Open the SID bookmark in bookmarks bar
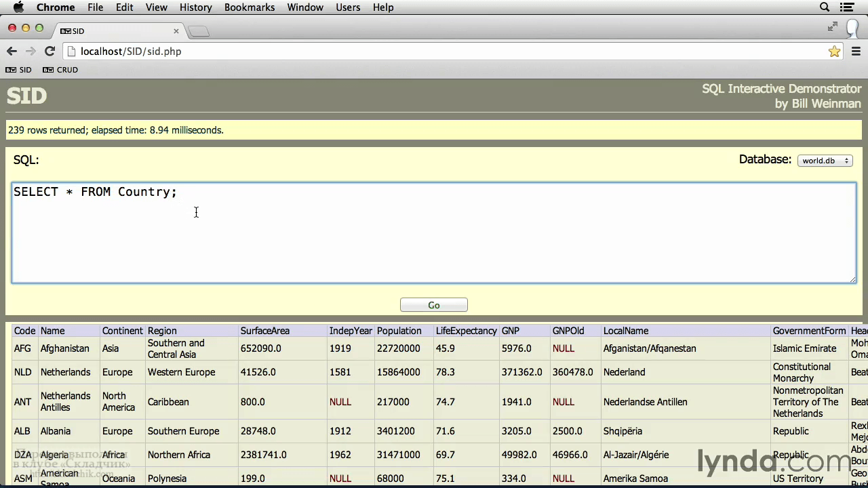 tap(19, 70)
